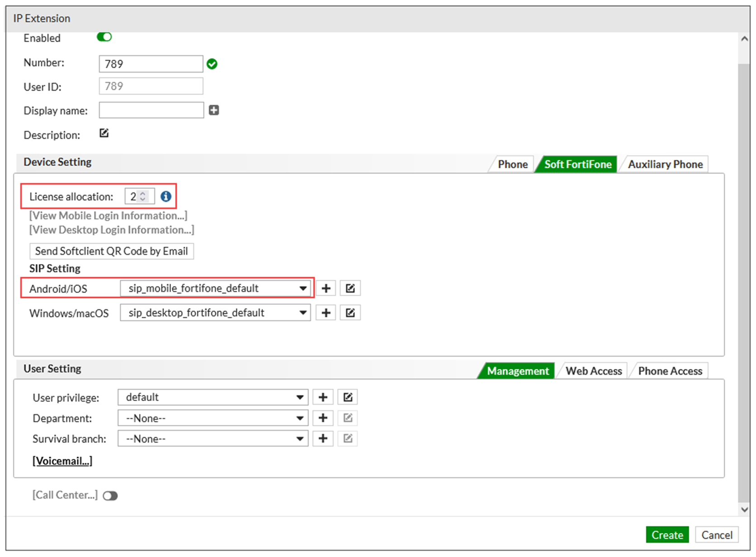This screenshot has width=756, height=557.
Task: Click the Create button
Action: [x=667, y=535]
